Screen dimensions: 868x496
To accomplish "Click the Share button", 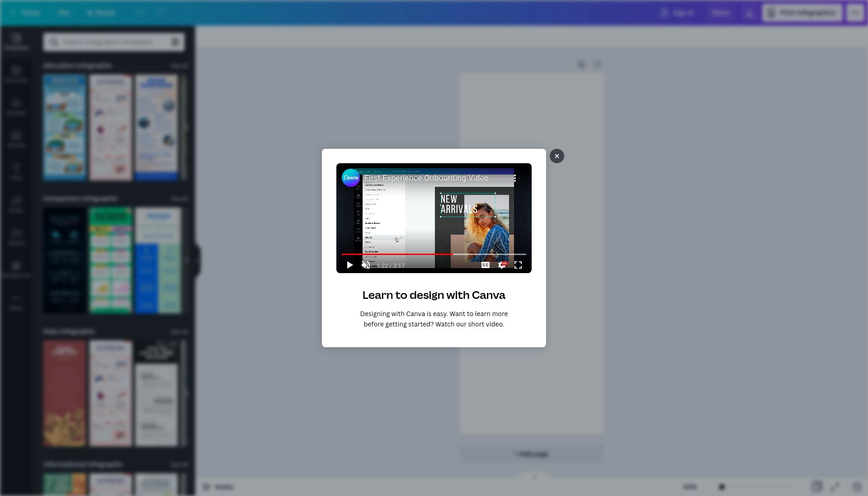I will click(x=721, y=13).
